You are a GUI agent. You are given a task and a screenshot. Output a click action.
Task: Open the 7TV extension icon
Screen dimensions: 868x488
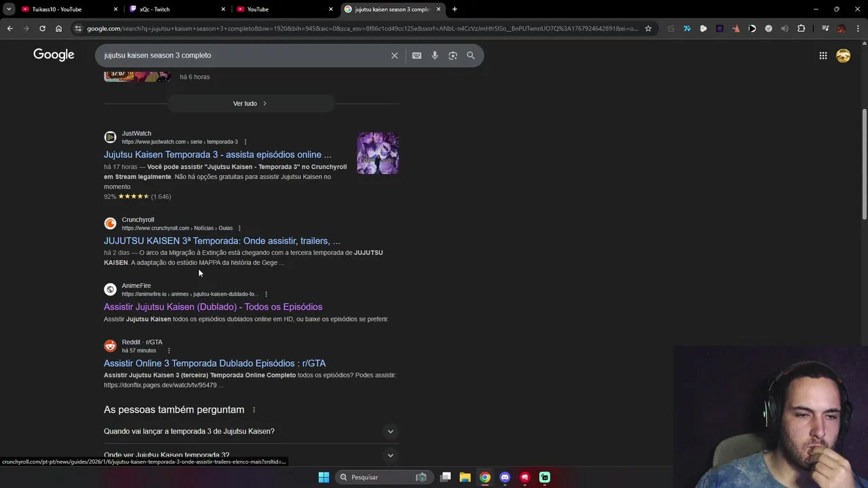tap(687, 28)
